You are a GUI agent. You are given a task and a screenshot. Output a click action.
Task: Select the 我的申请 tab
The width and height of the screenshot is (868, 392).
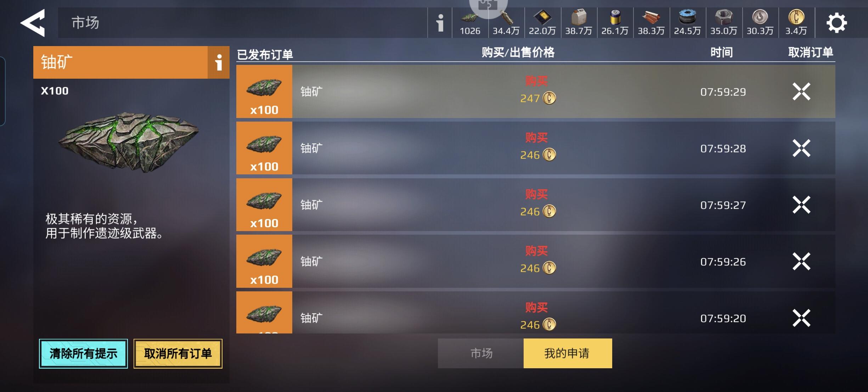point(568,353)
